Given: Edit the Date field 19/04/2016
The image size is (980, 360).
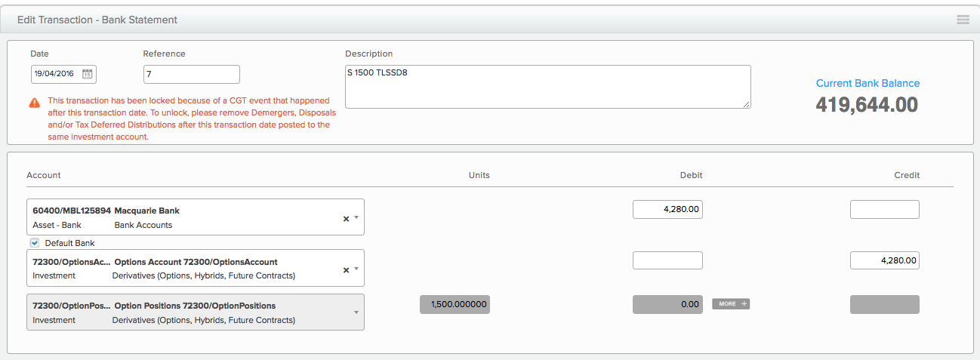Looking at the screenshot, I should [x=63, y=74].
